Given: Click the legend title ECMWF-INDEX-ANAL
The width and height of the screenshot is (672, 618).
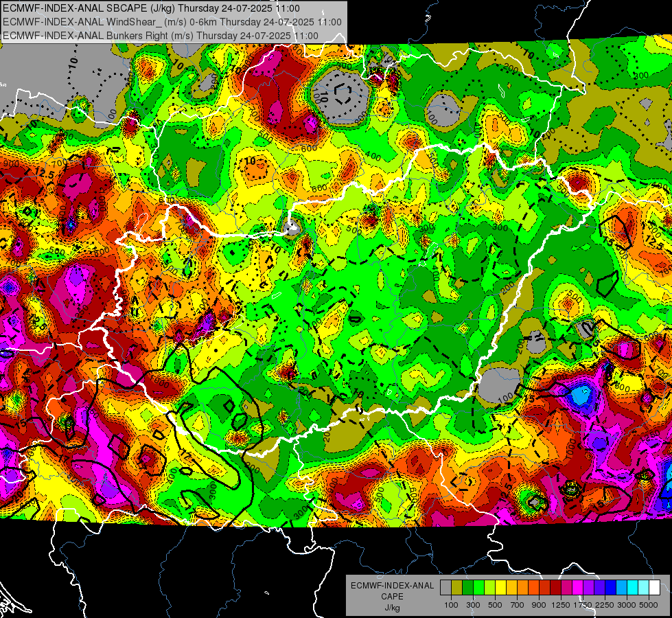Looking at the screenshot, I should click(x=392, y=586).
